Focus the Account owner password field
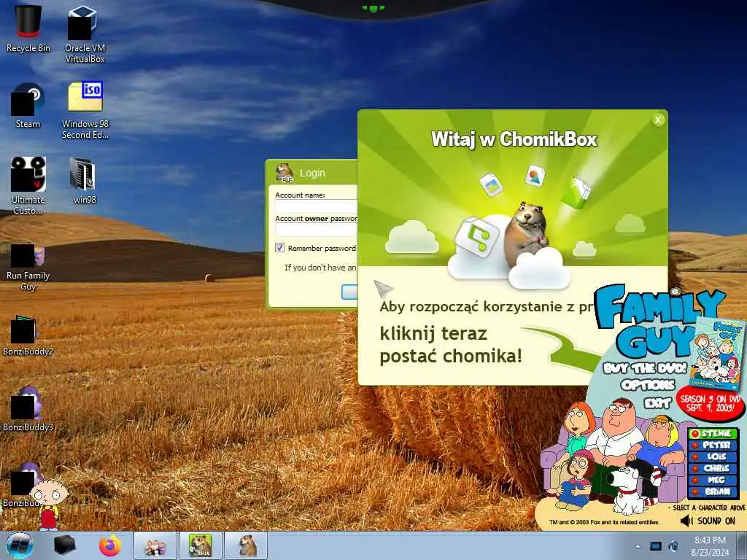The width and height of the screenshot is (747, 560). pyautogui.click(x=316, y=230)
